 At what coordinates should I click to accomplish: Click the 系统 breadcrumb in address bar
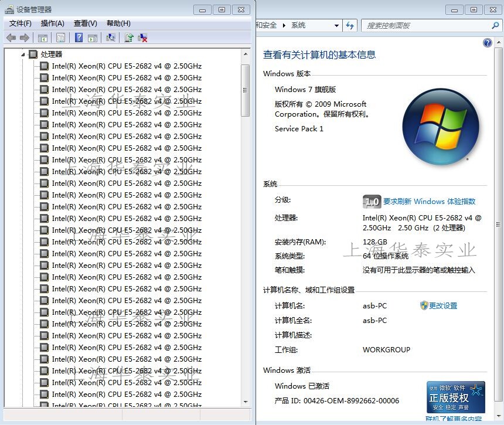[x=298, y=25]
